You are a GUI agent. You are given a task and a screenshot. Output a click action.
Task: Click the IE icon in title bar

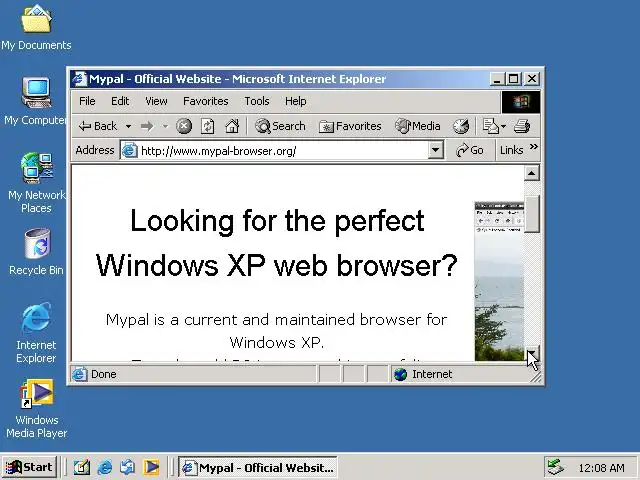[79, 79]
